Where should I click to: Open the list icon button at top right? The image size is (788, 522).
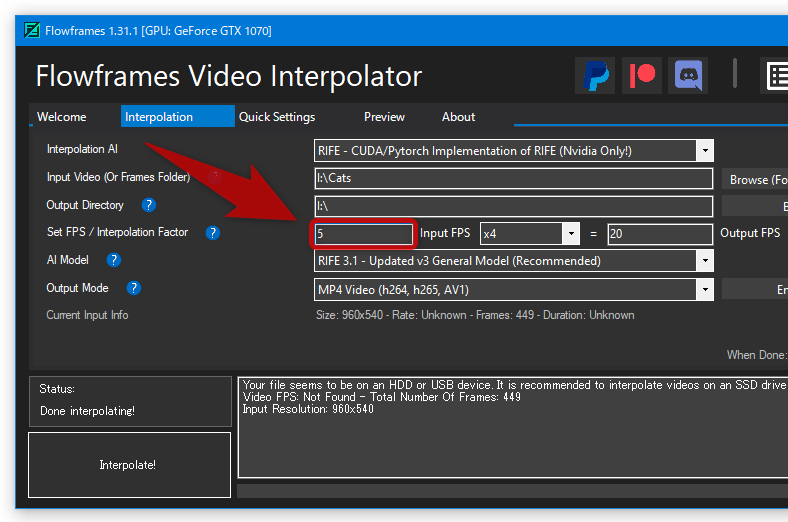775,76
